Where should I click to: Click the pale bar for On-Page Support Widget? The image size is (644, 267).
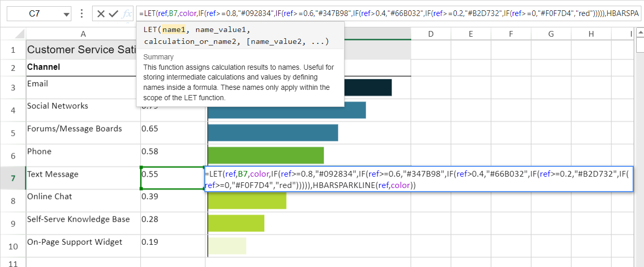[x=227, y=246]
